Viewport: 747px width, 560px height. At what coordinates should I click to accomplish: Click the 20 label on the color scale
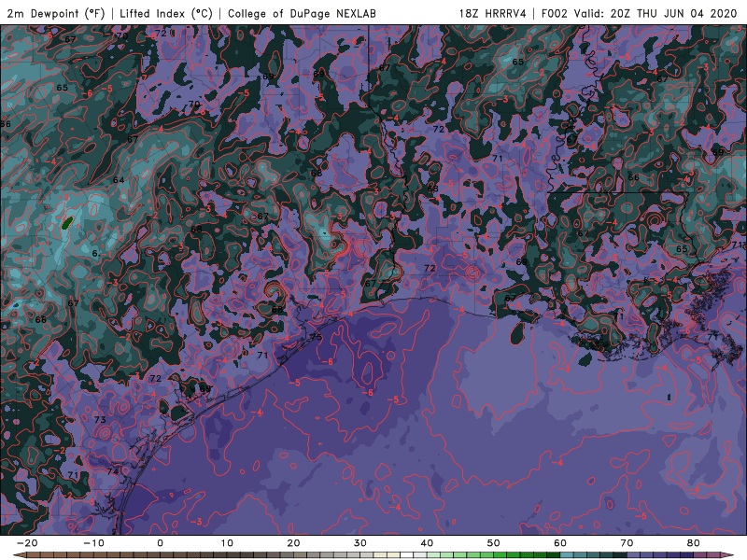(x=293, y=543)
